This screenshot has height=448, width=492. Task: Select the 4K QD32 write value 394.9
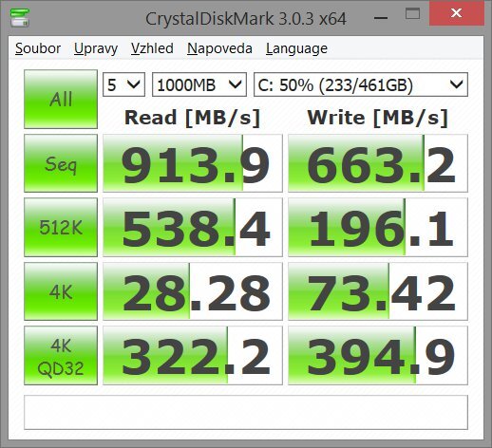(x=378, y=356)
